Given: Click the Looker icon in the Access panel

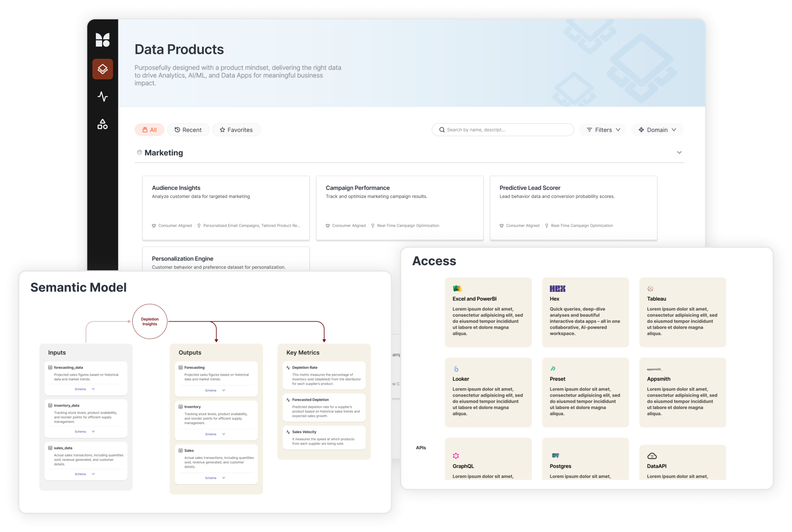Looking at the screenshot, I should click(456, 368).
